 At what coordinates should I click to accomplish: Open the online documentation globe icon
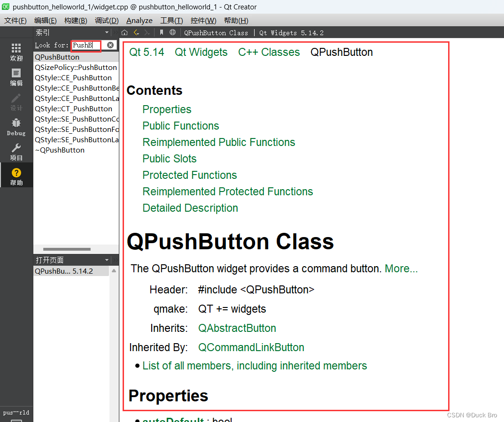pos(173,32)
